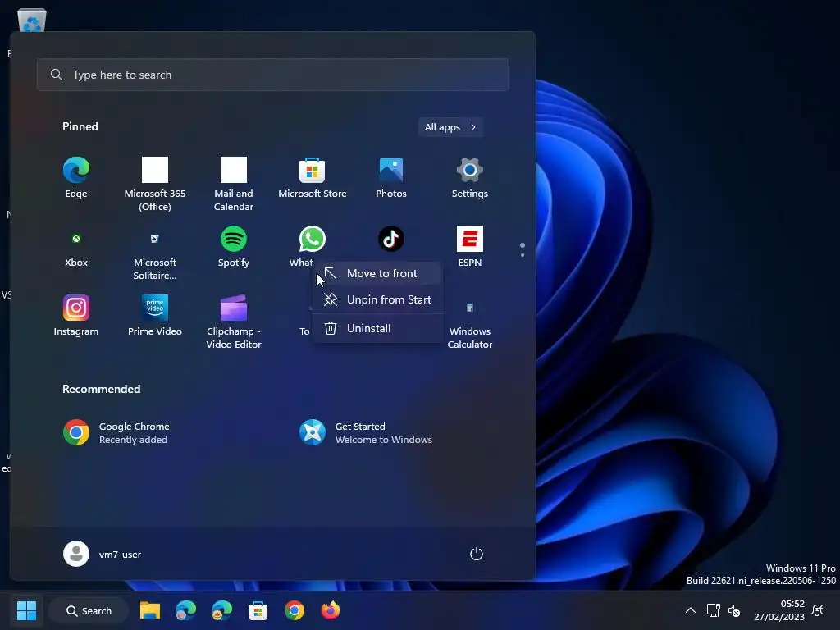Open notifications bell icon
This screenshot has height=630, width=840.
818,610
